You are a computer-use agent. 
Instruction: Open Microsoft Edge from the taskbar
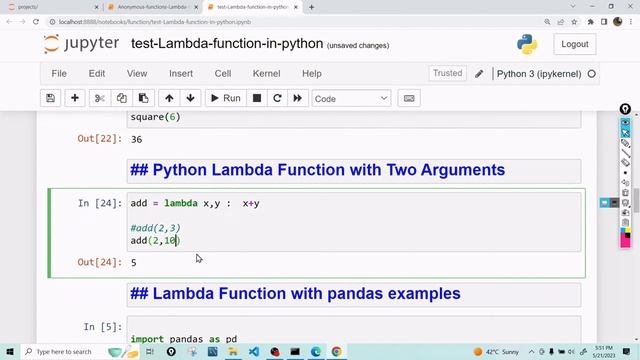click(316, 351)
